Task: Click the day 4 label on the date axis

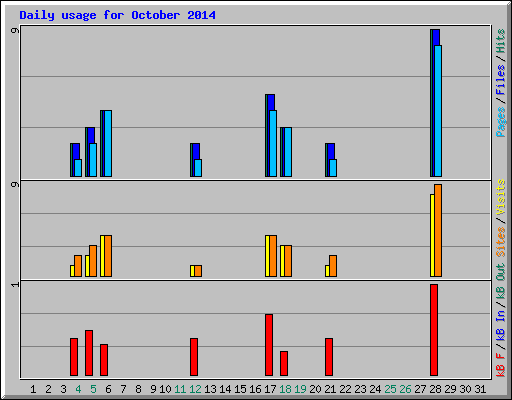Action: point(78,389)
